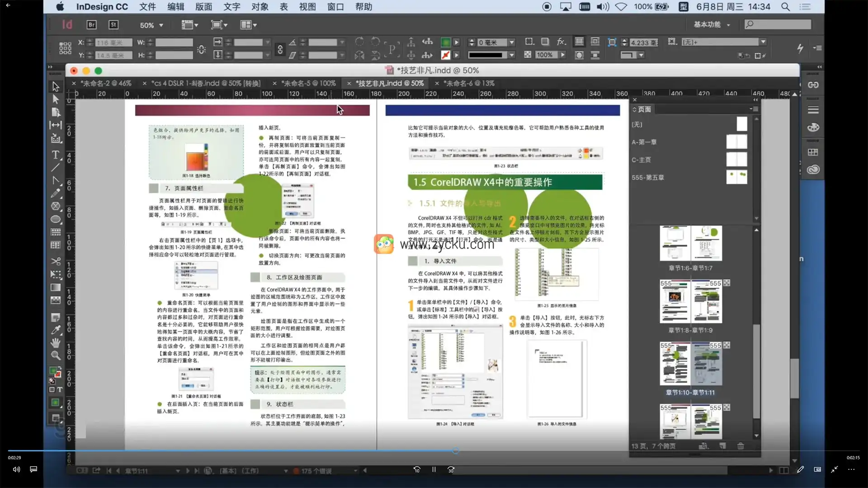The height and width of the screenshot is (488, 868).
Task: Open the 对象 menu
Action: click(259, 7)
